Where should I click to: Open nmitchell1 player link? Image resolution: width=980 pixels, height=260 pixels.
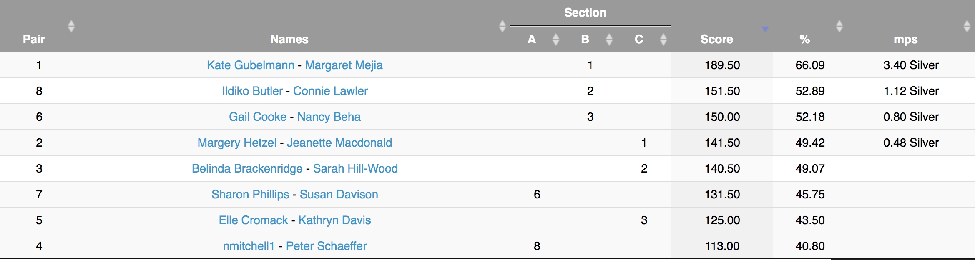[249, 246]
